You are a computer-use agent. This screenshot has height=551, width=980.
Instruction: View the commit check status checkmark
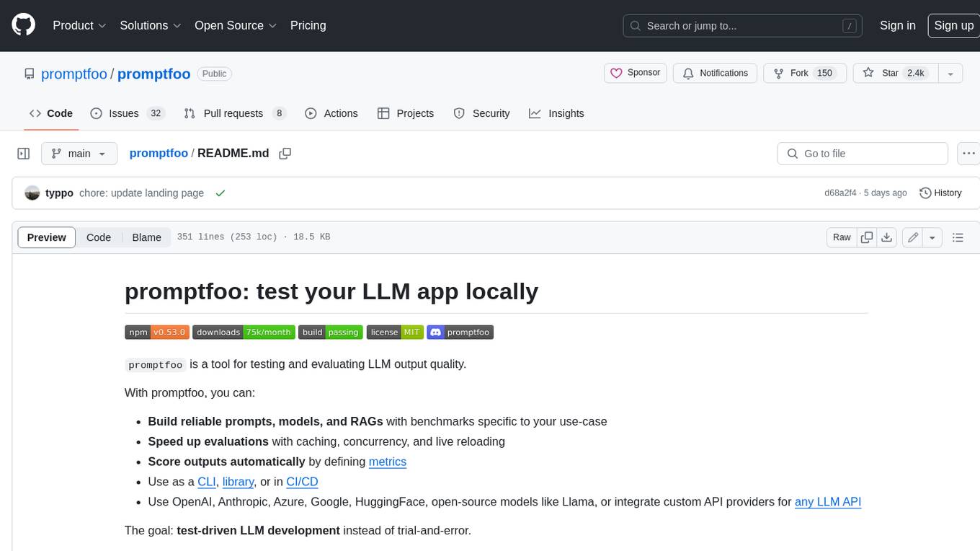pos(220,193)
